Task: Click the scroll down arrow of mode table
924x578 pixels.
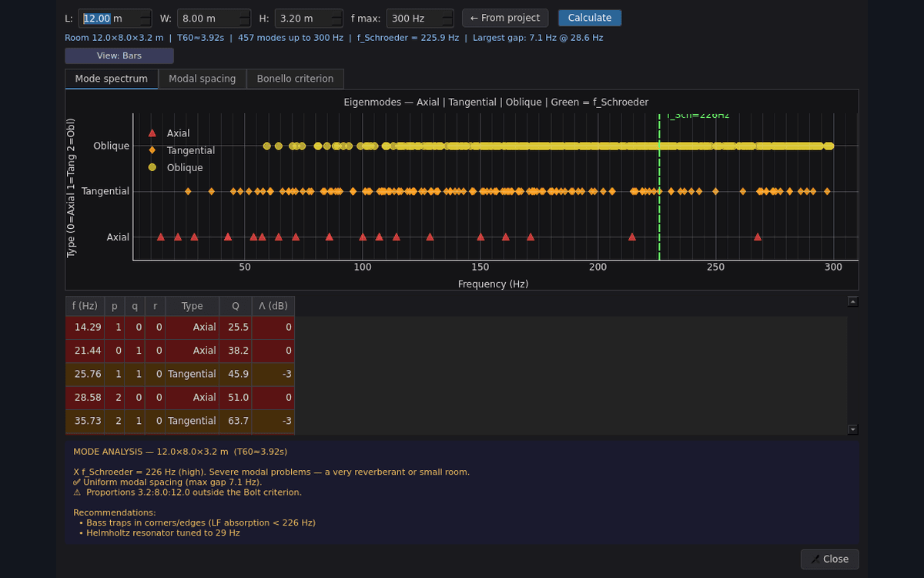Action: (x=852, y=429)
